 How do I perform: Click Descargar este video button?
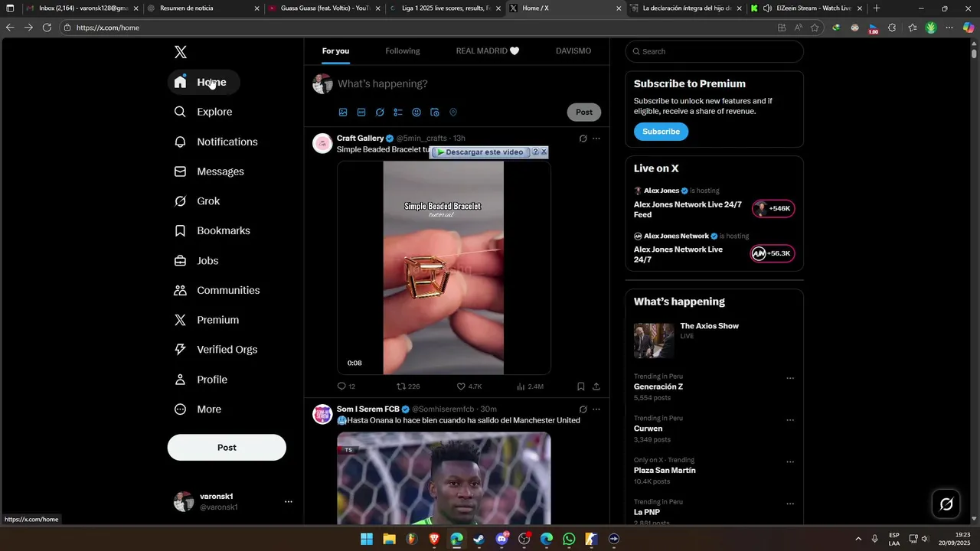[x=481, y=152]
